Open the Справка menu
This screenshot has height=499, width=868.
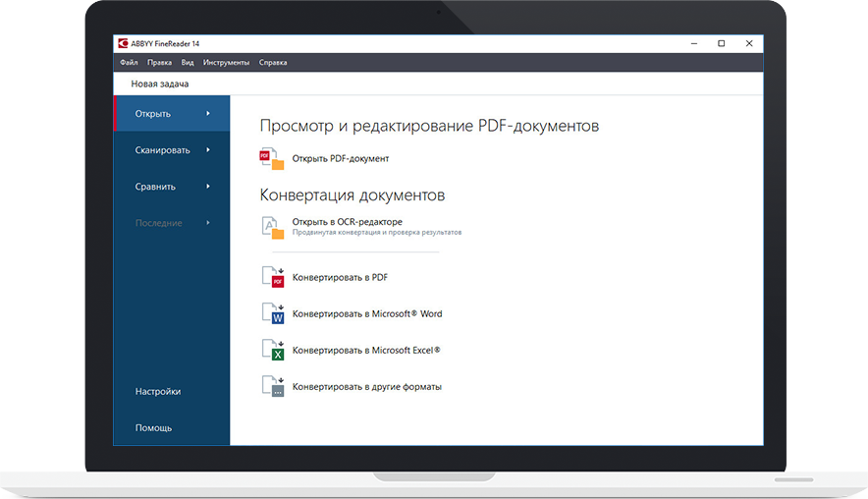pos(273,63)
